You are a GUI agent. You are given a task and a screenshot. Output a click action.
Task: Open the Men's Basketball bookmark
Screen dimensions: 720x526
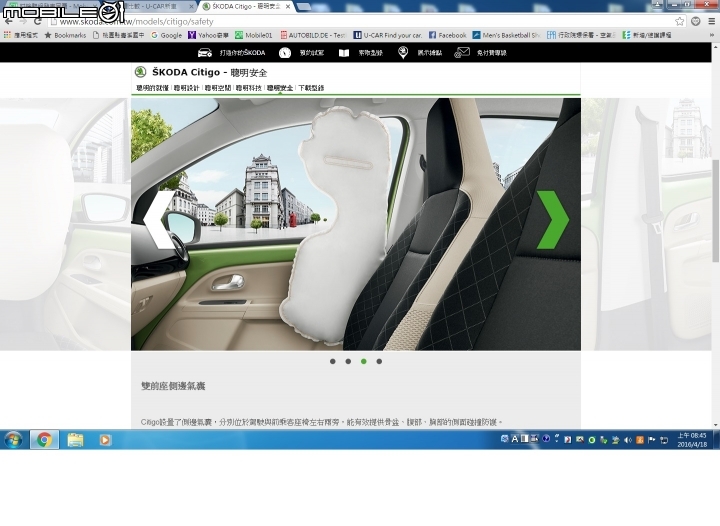coord(506,35)
